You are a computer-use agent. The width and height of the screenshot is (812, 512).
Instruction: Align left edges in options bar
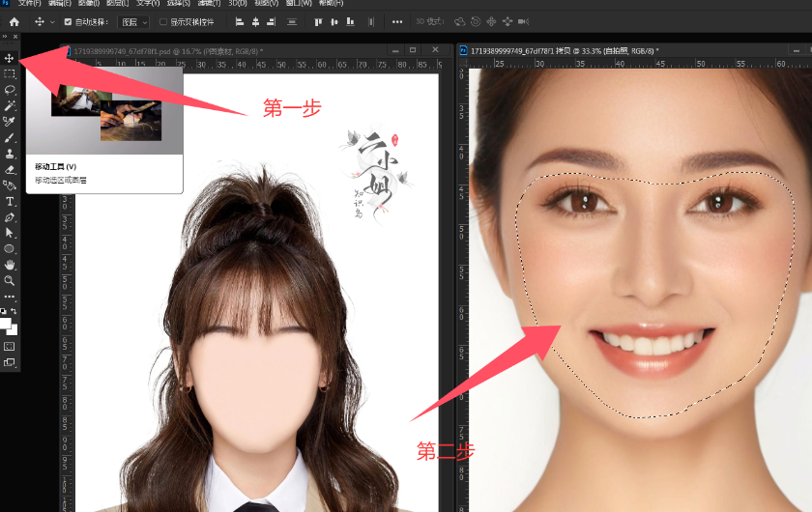(x=240, y=22)
